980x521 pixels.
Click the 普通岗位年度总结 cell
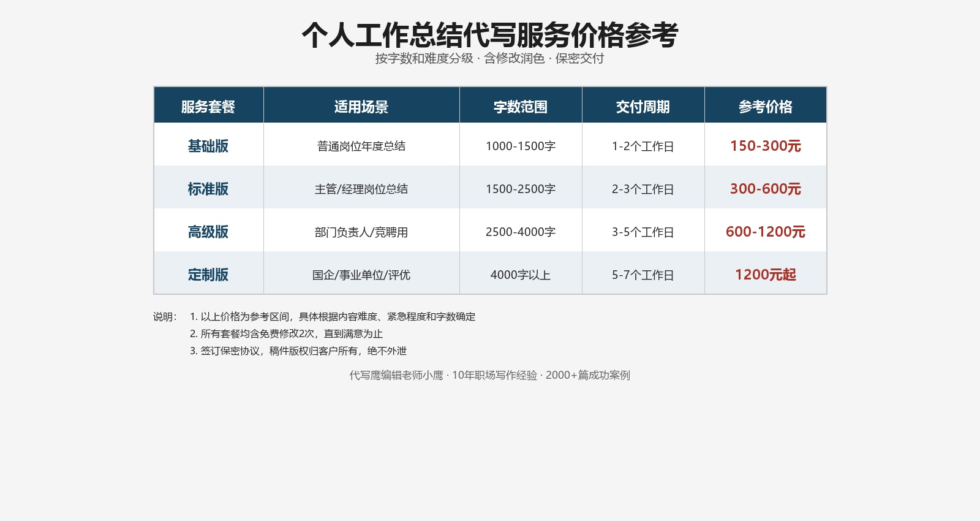[361, 145]
